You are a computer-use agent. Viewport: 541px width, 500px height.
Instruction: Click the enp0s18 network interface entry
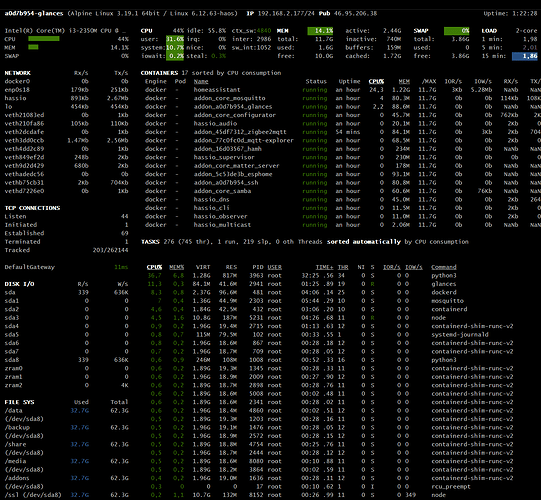(17, 90)
